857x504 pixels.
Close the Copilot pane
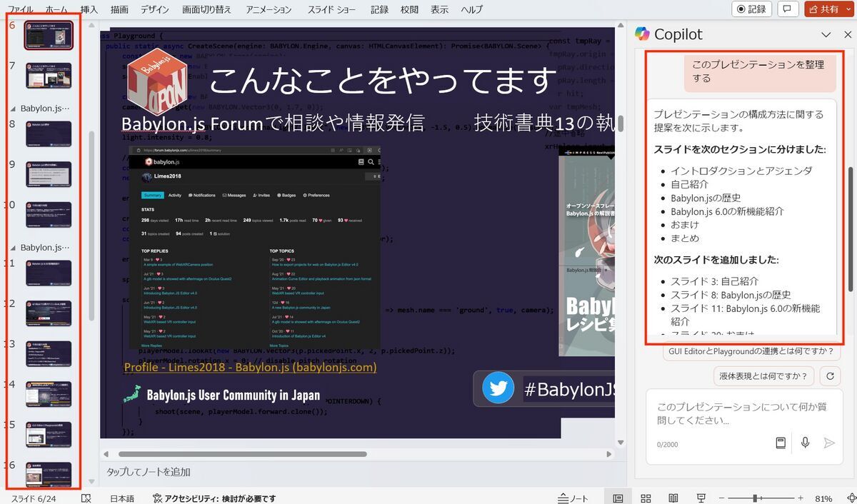click(847, 34)
